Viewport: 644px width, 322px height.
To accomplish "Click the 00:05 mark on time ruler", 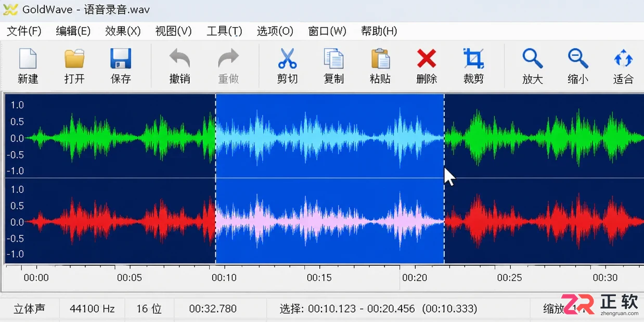I will pyautogui.click(x=130, y=278).
